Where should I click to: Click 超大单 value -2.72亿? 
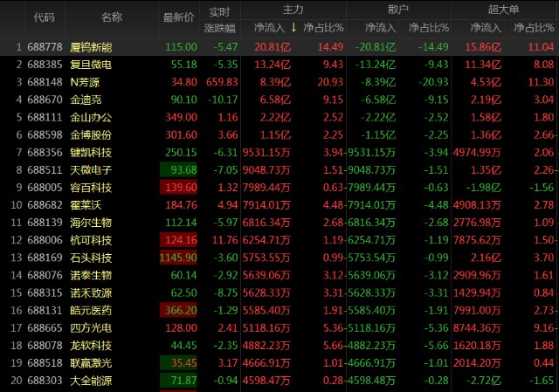pyautogui.click(x=486, y=381)
